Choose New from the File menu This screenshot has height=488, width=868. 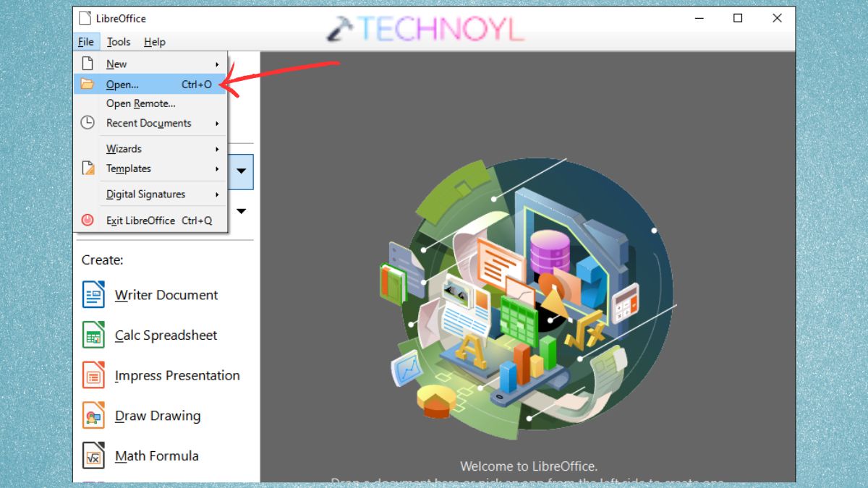click(150, 64)
